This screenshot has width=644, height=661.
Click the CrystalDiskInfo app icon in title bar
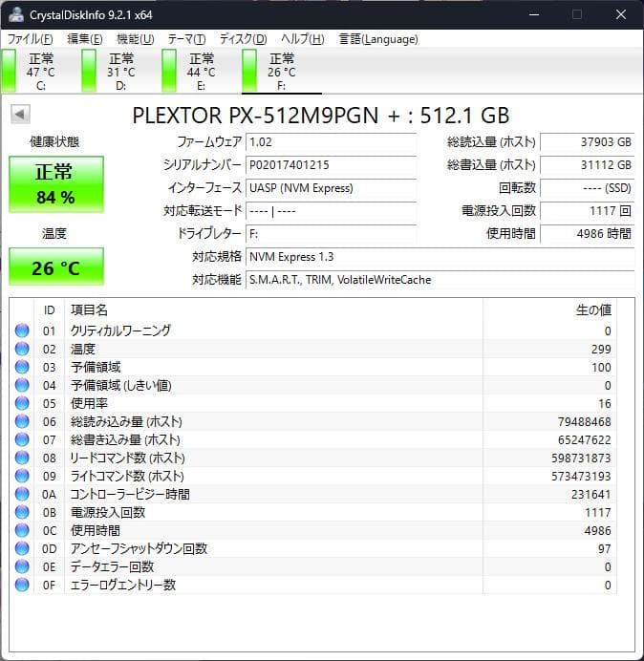click(16, 14)
